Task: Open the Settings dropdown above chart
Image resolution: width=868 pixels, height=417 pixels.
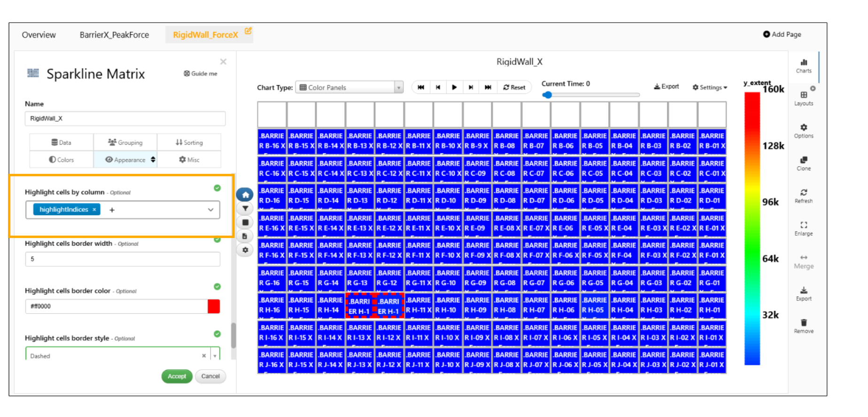Action: (710, 87)
